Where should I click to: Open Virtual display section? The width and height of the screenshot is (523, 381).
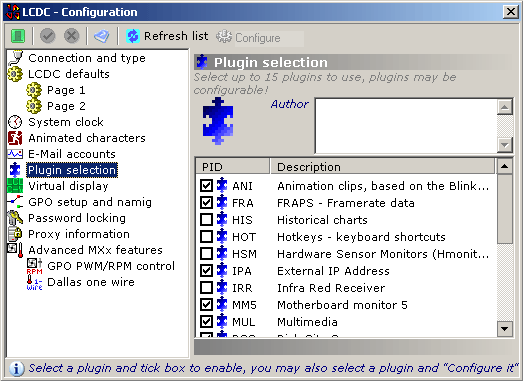(x=68, y=186)
